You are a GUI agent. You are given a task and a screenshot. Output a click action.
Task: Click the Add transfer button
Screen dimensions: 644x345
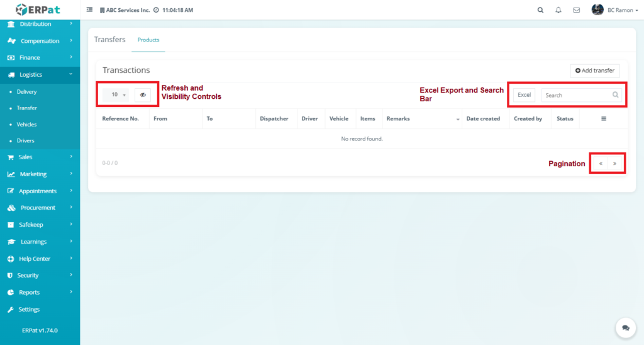[595, 71]
